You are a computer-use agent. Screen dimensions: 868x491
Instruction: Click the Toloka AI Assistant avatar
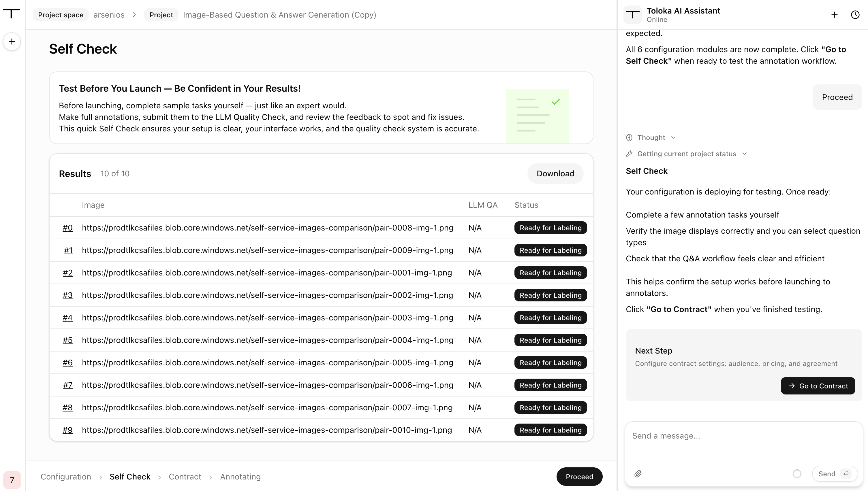coord(632,15)
